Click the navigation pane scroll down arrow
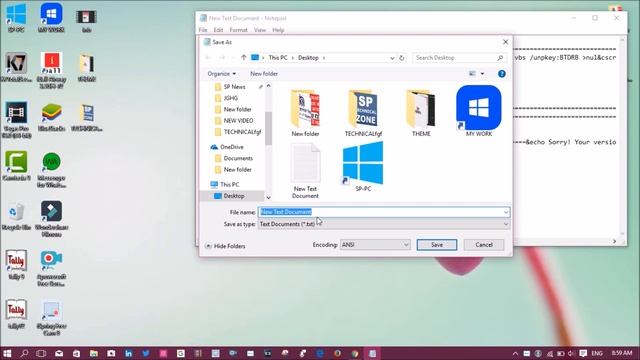This screenshot has width=640, height=360. [268, 198]
